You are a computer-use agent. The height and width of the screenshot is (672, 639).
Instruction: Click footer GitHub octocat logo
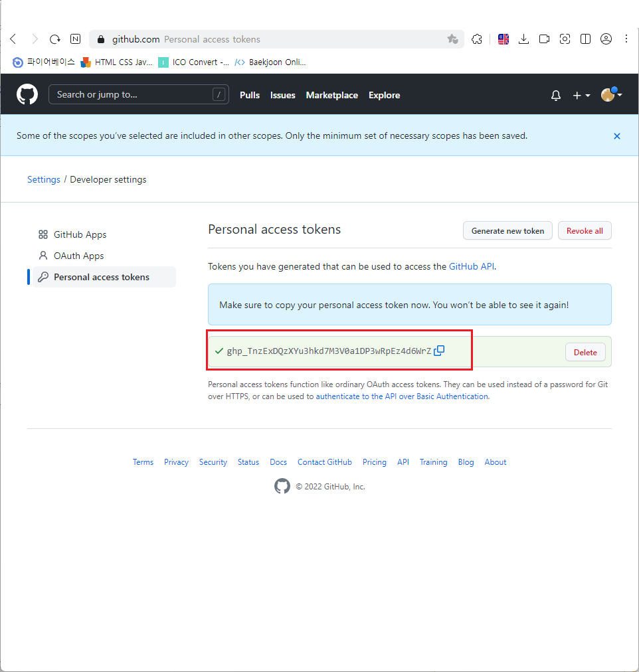point(282,486)
